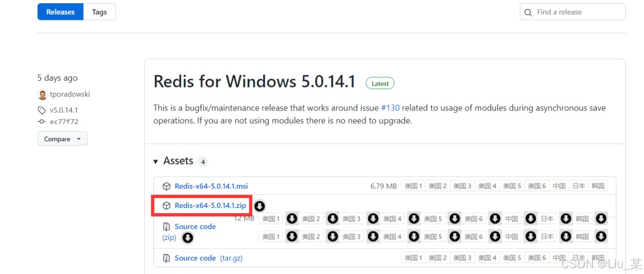Click arrow after 美国 1 in Source code (zip) row

pos(292,236)
